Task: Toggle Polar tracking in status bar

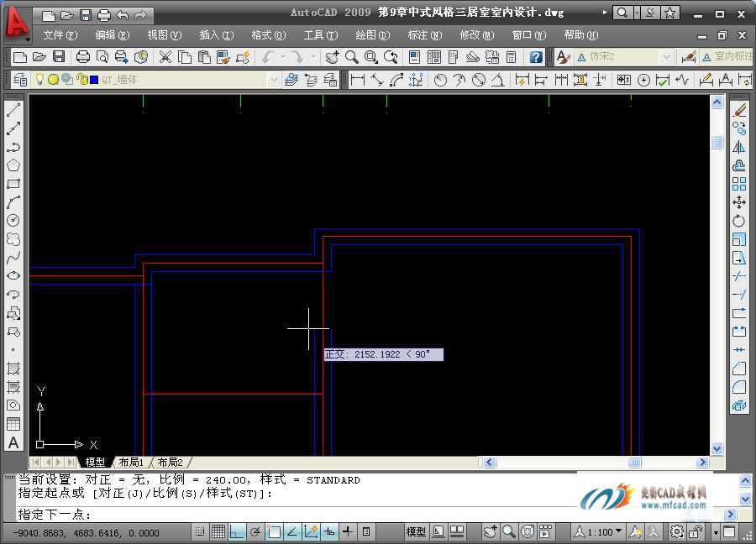Action: coord(255,532)
